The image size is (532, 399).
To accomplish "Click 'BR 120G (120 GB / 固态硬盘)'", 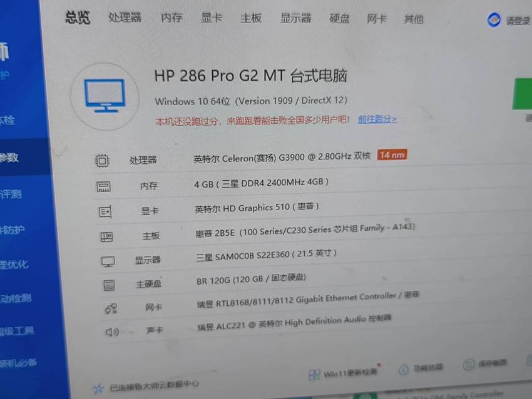I will point(251,280).
